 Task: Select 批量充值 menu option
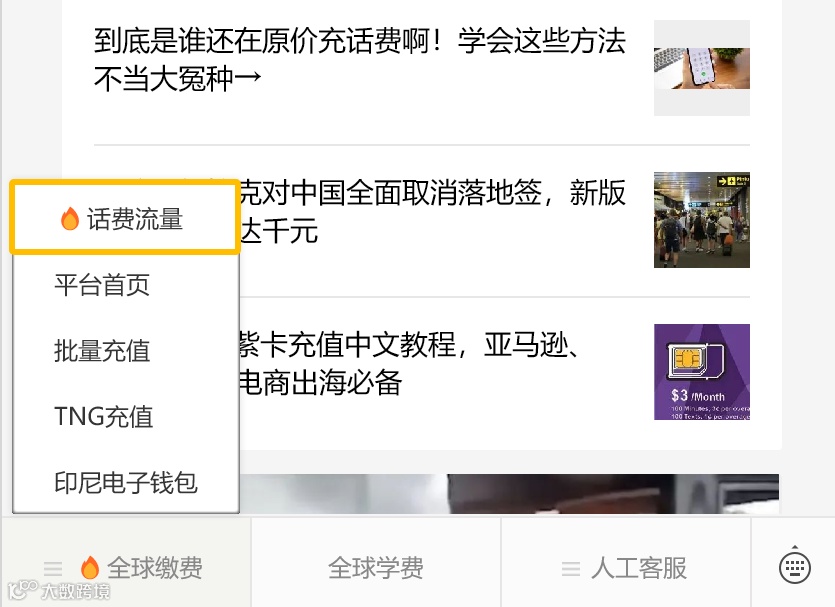coord(126,351)
